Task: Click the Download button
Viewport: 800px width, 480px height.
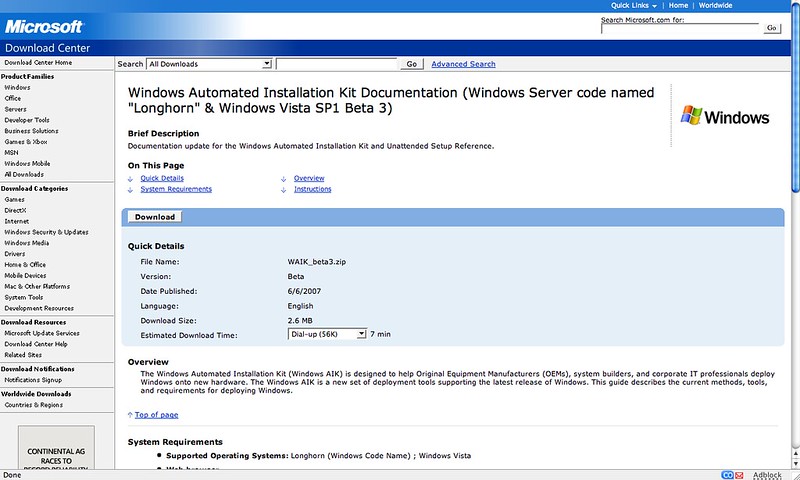Action: (155, 217)
